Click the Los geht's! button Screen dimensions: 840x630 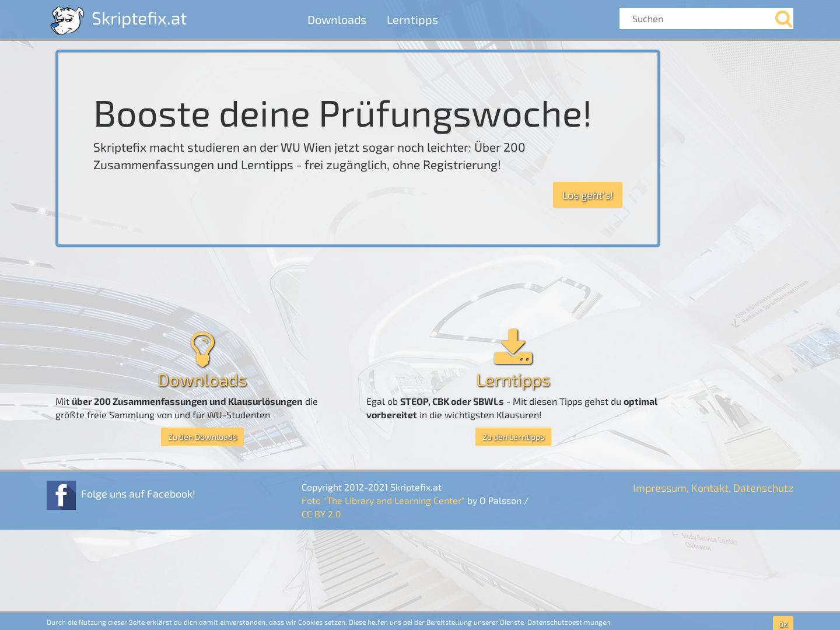tap(587, 195)
